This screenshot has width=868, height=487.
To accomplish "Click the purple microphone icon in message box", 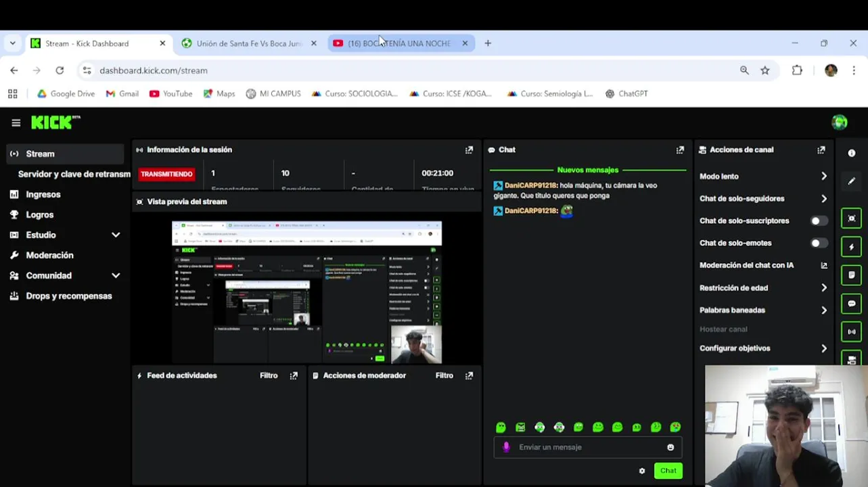I will coord(506,447).
